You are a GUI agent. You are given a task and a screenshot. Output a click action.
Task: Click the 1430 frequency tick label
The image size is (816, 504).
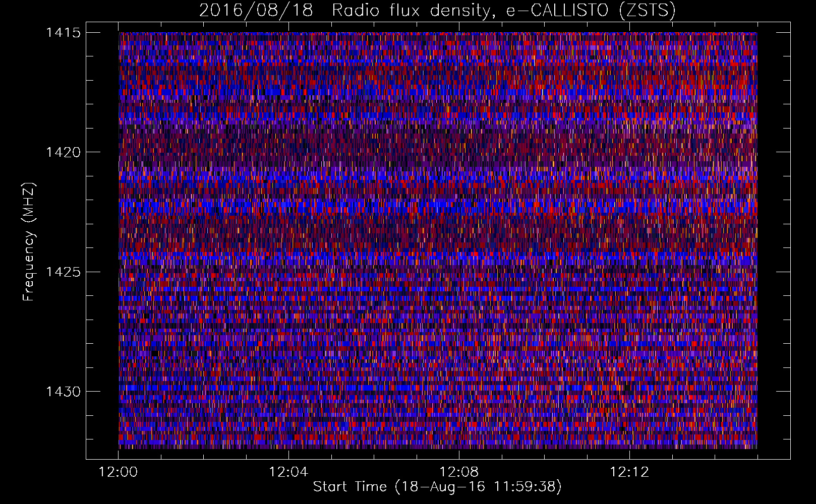63,392
